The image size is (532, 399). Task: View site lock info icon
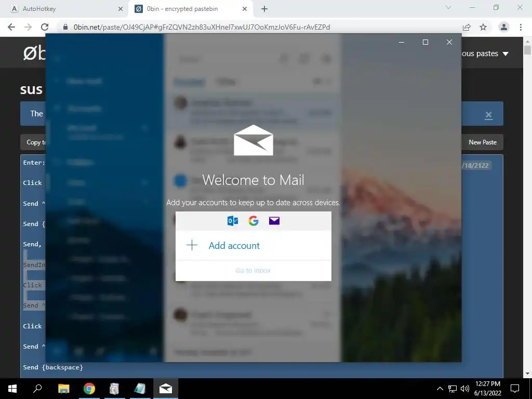(66, 27)
